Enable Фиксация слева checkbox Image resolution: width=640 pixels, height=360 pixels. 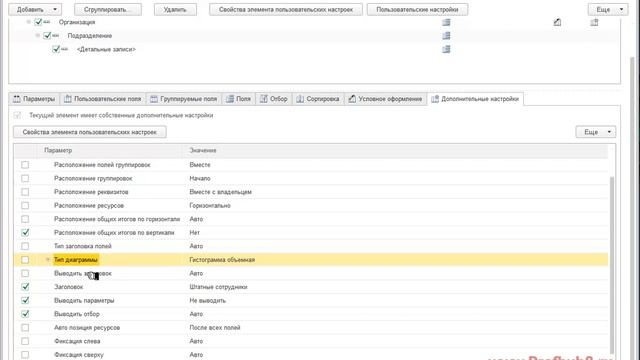click(x=25, y=341)
